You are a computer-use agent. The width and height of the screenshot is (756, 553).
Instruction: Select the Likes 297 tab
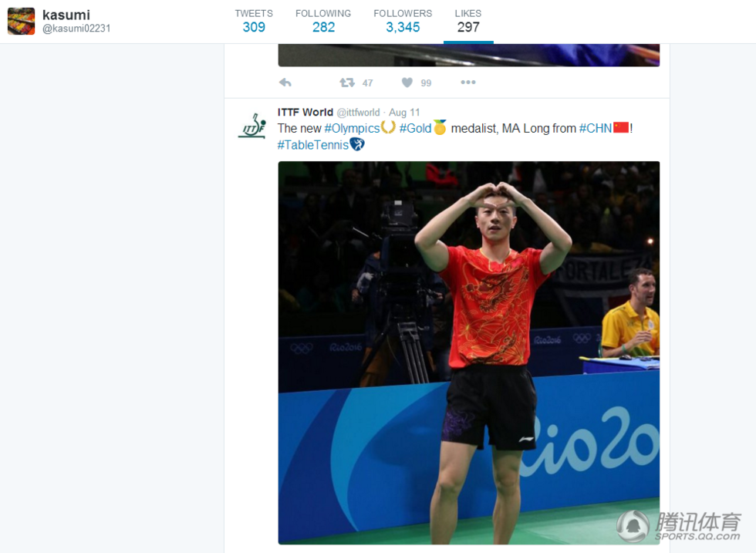(468, 22)
